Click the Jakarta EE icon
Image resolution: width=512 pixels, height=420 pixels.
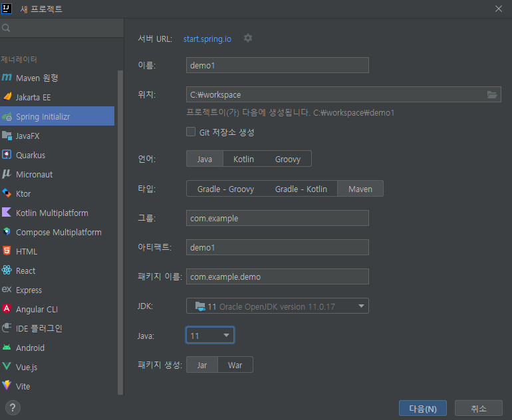point(7,96)
